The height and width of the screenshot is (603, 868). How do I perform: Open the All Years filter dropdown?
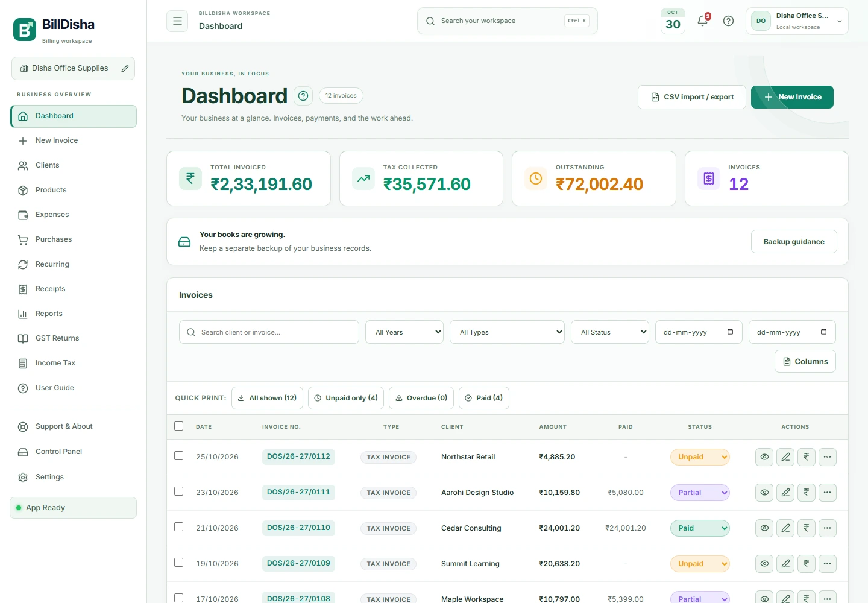pyautogui.click(x=404, y=332)
